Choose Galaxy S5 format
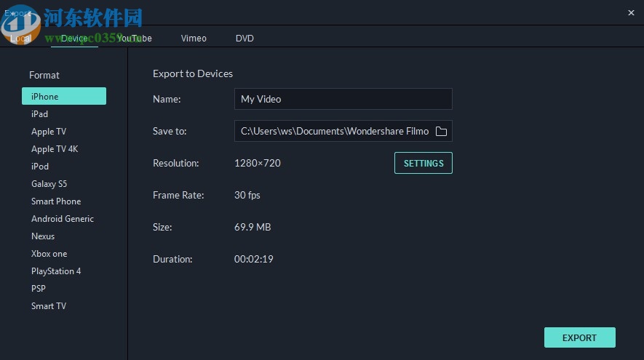This screenshot has height=360, width=644. [x=49, y=184]
